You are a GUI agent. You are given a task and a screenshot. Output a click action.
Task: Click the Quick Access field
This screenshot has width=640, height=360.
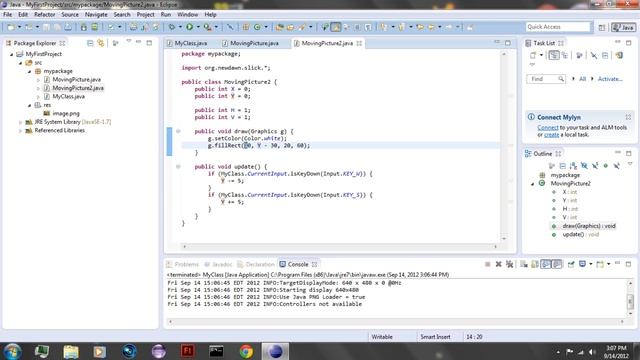tap(558, 27)
